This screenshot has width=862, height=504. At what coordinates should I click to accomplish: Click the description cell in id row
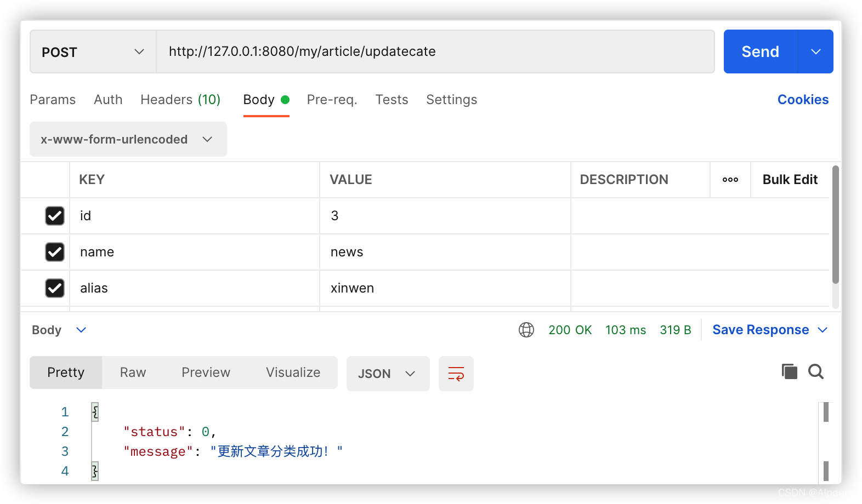pyautogui.click(x=700, y=216)
